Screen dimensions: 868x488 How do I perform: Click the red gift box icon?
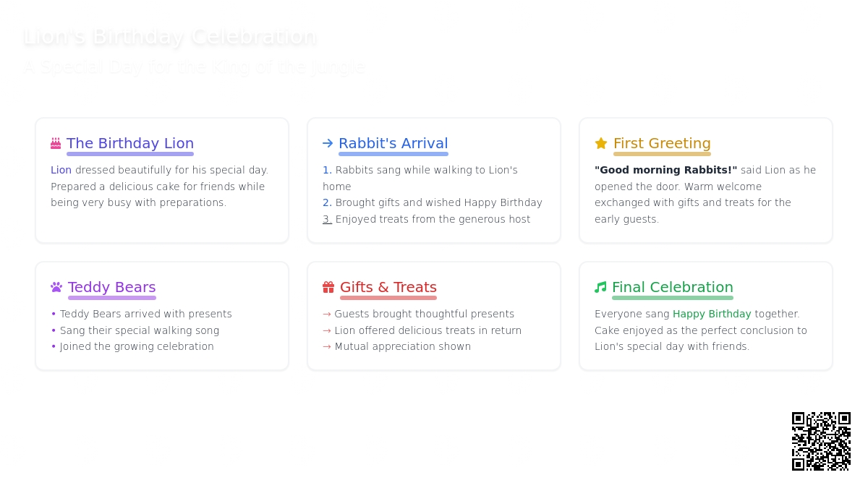(x=328, y=287)
